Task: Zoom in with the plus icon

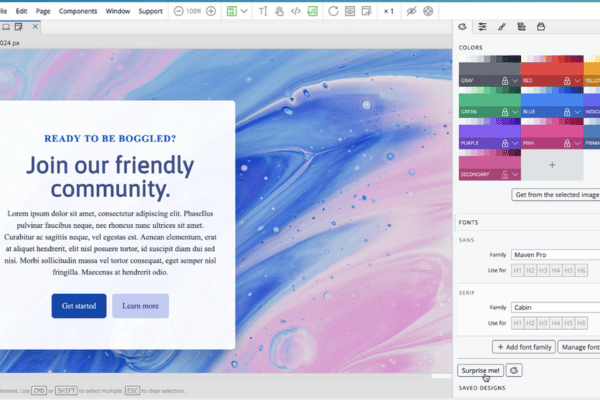Action: [211, 11]
